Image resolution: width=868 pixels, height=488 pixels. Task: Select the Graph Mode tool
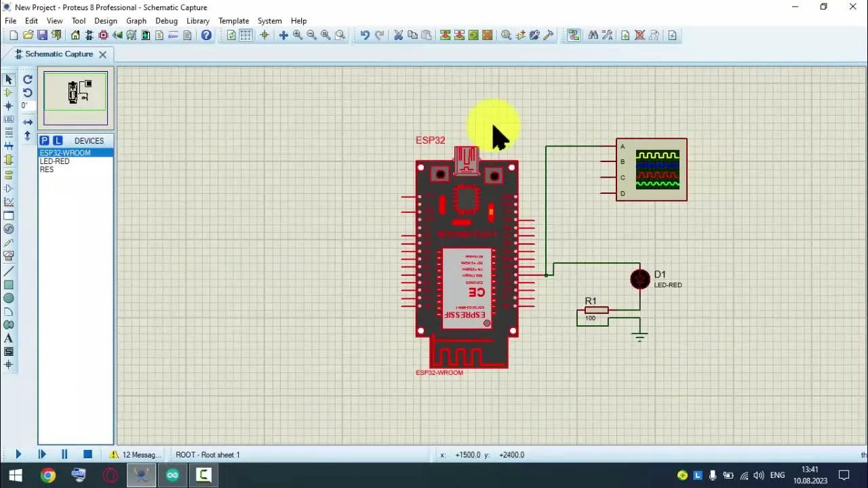tap(9, 203)
